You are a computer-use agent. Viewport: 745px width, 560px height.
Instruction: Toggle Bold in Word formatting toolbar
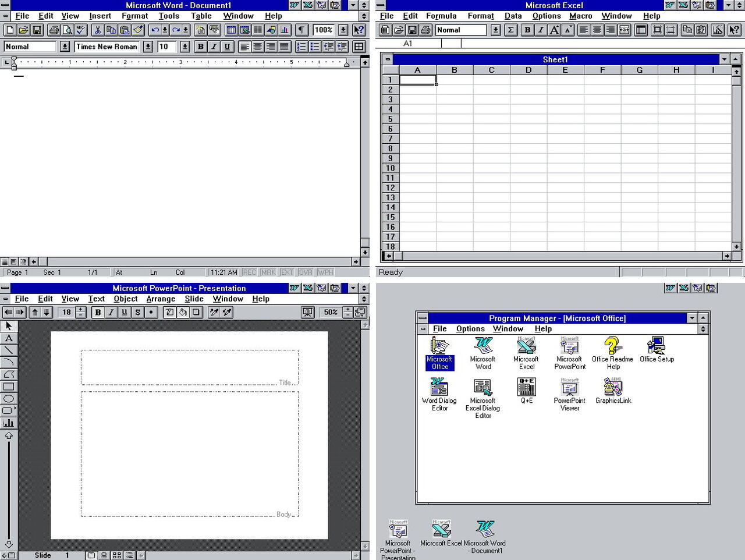pos(201,47)
